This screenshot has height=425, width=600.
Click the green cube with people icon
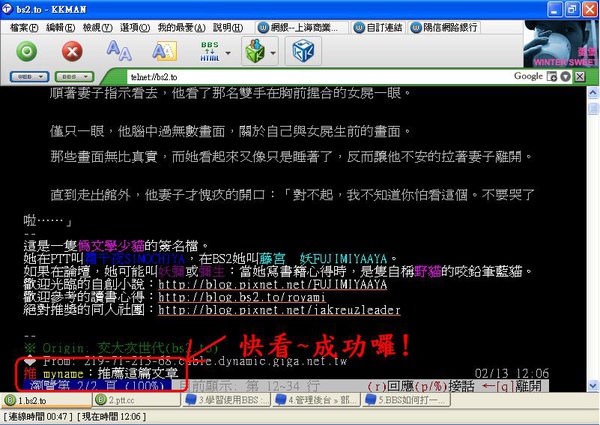click(x=255, y=51)
